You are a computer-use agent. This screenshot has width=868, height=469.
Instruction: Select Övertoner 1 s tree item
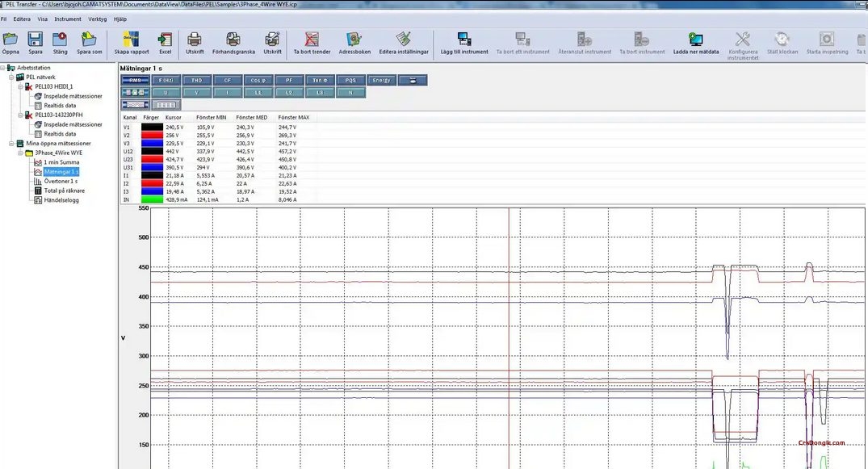pos(61,181)
